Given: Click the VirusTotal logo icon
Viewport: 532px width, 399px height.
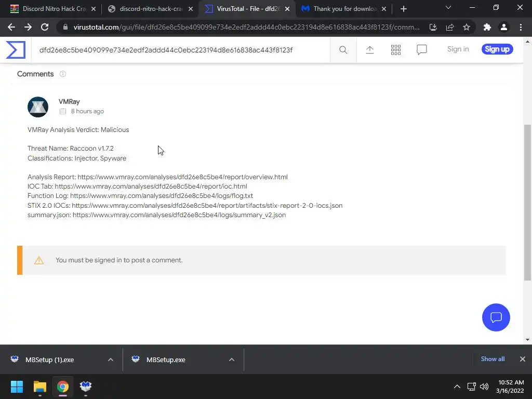Looking at the screenshot, I should click(x=16, y=50).
